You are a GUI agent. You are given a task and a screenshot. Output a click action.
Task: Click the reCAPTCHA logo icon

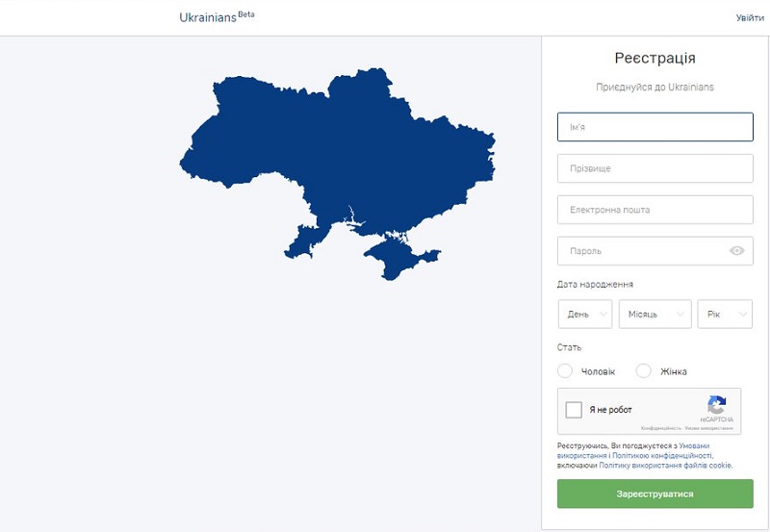717,405
